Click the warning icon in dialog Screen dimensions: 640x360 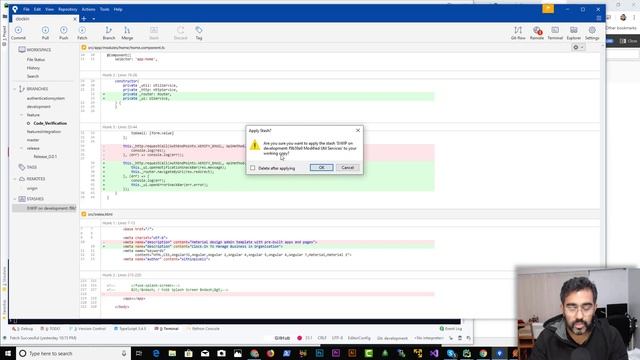(x=255, y=145)
